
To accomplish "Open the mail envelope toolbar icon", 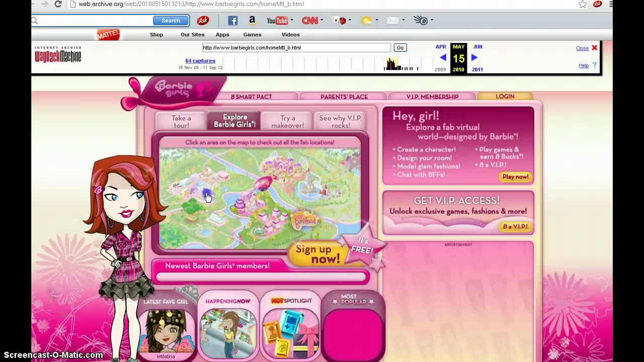I will click(x=393, y=21).
